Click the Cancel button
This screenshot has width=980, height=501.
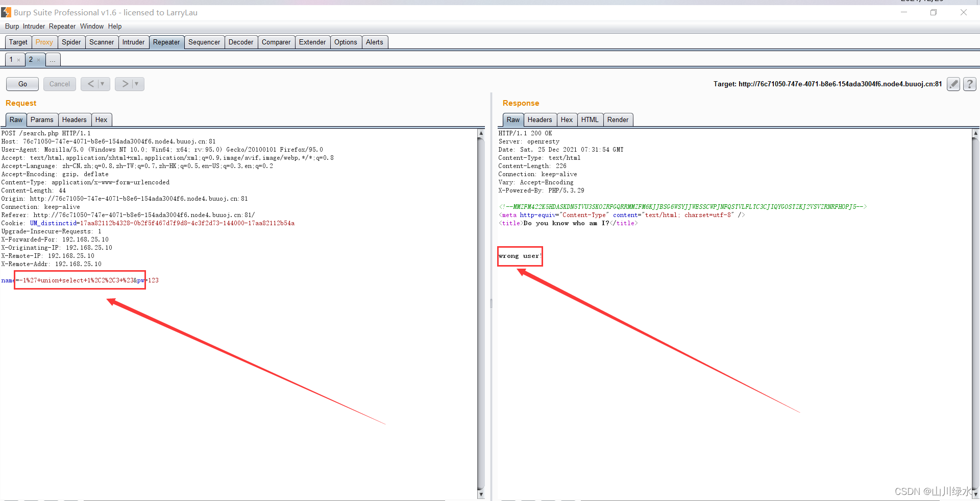[x=60, y=84]
